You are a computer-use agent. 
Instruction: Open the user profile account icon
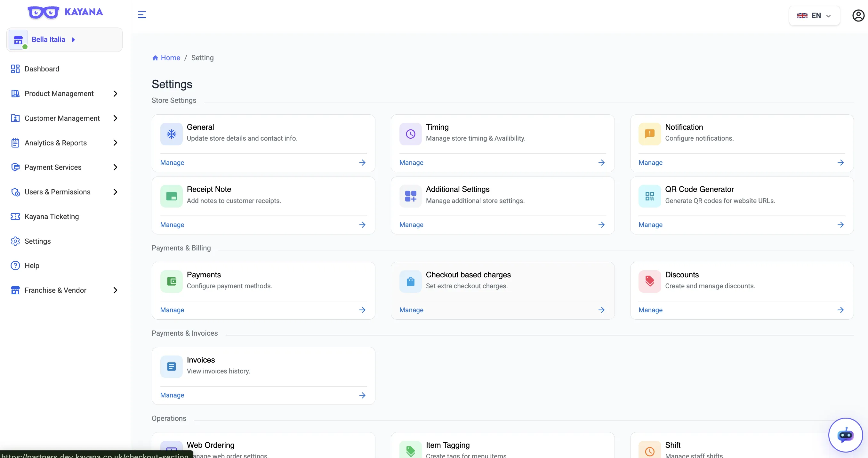(858, 15)
